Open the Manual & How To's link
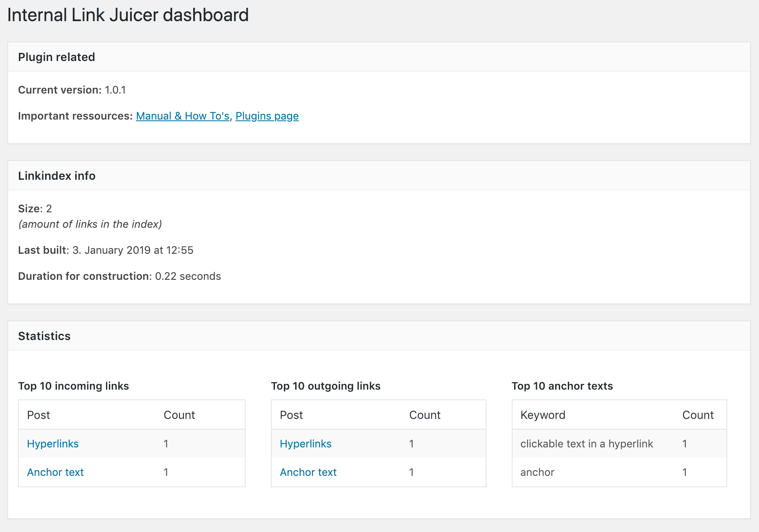Screen dimensions: 759x532 (x=183, y=116)
